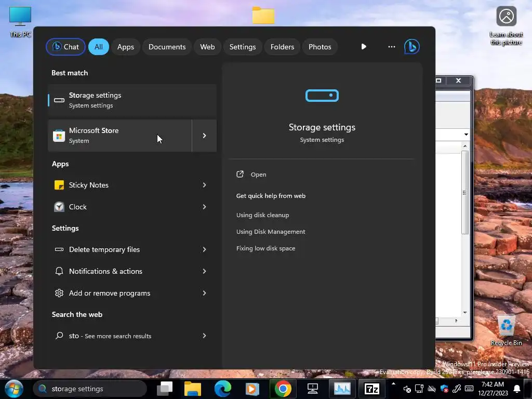Maximize the background window
This screenshot has height=399, width=532.
tap(438, 81)
